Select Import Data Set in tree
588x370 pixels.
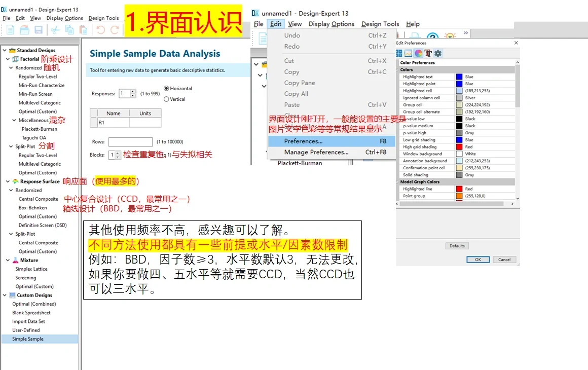tap(28, 321)
